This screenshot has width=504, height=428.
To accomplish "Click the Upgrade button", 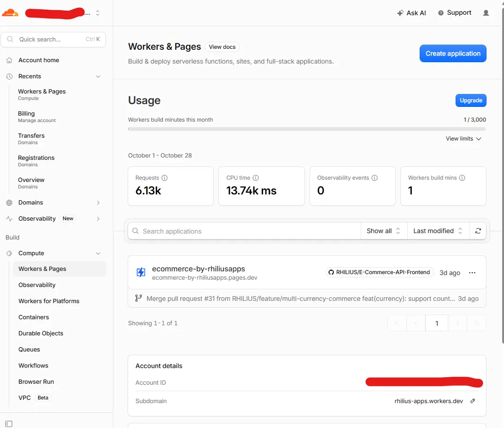I will coord(470,100).
